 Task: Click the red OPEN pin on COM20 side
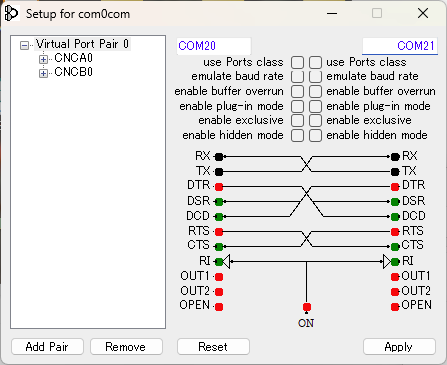pyautogui.click(x=219, y=306)
